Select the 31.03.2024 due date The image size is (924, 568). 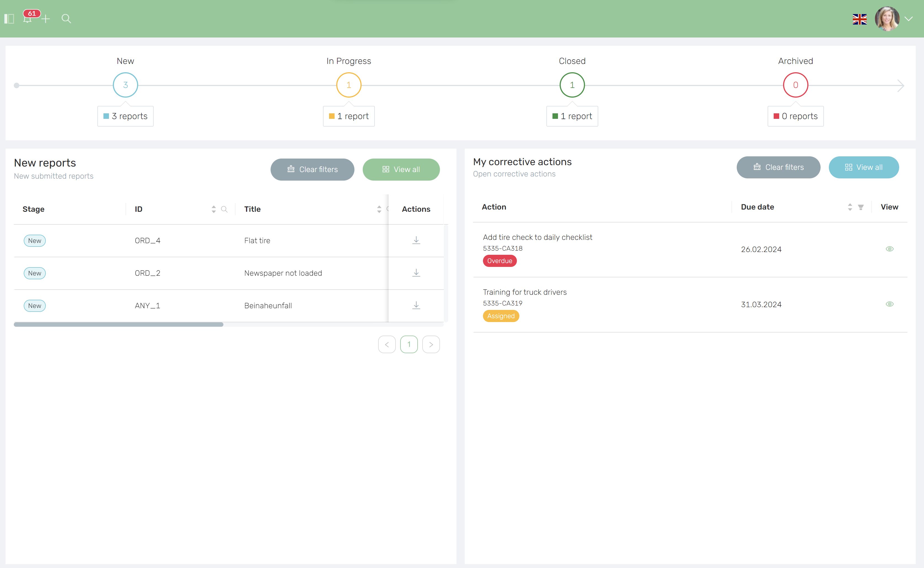coord(761,305)
